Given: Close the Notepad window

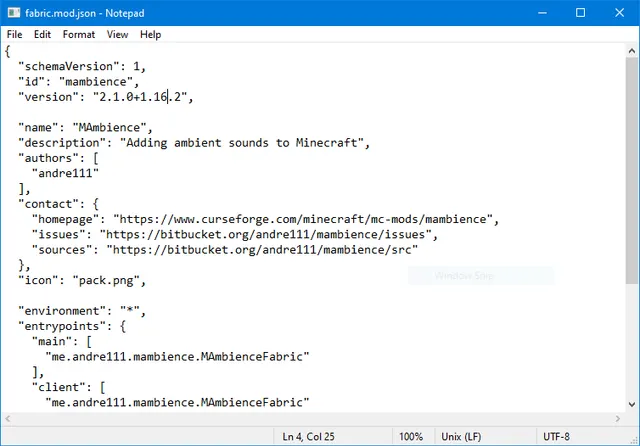Looking at the screenshot, I should point(620,13).
